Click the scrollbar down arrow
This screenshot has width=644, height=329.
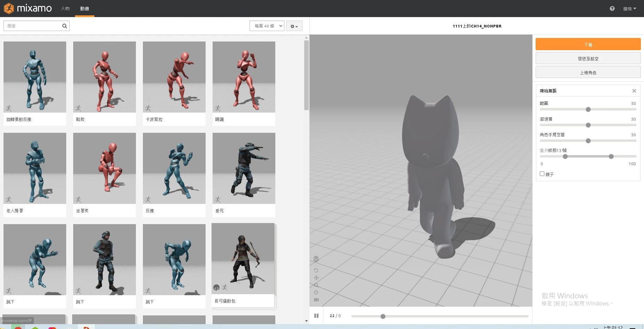tap(306, 321)
